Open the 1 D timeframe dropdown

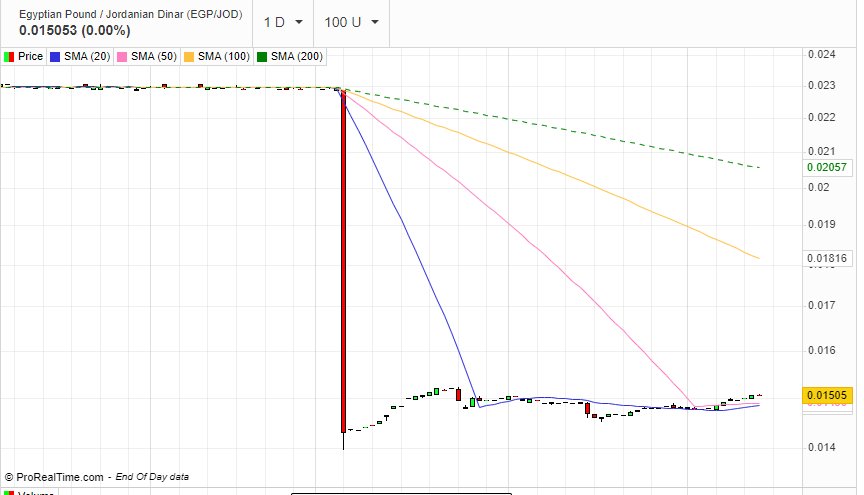283,23
